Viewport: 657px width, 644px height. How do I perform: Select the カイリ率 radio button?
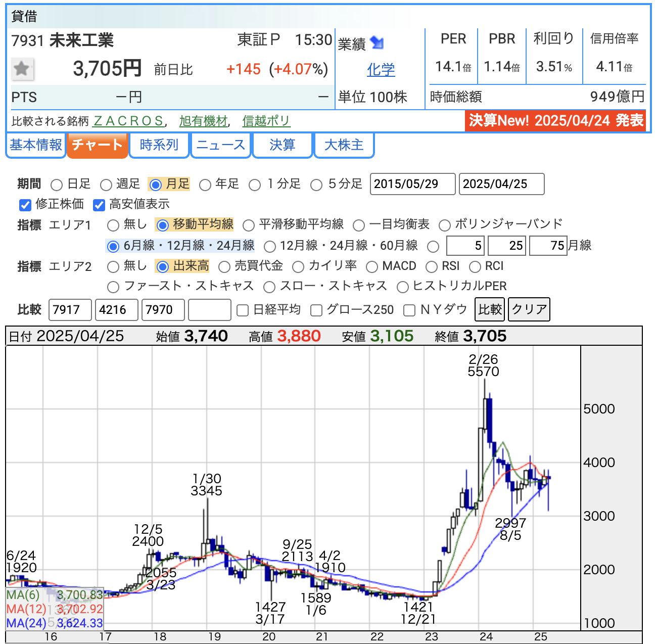point(298,267)
